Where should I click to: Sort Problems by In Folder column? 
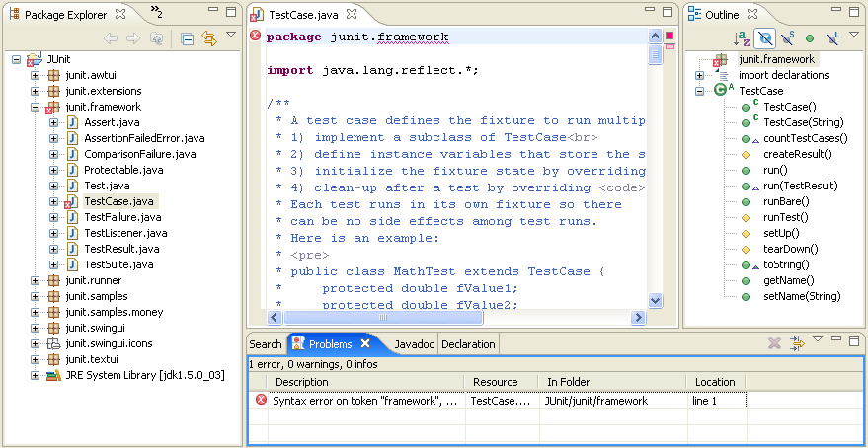point(613,382)
